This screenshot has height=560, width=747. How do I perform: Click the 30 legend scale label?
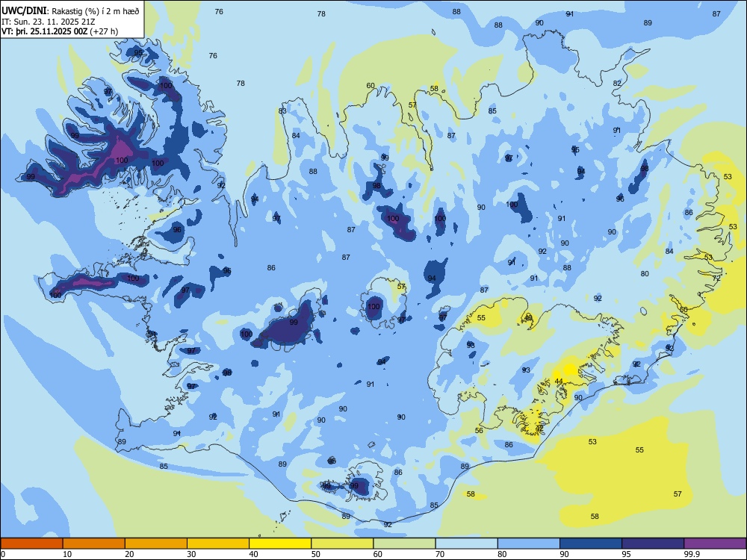191,554
